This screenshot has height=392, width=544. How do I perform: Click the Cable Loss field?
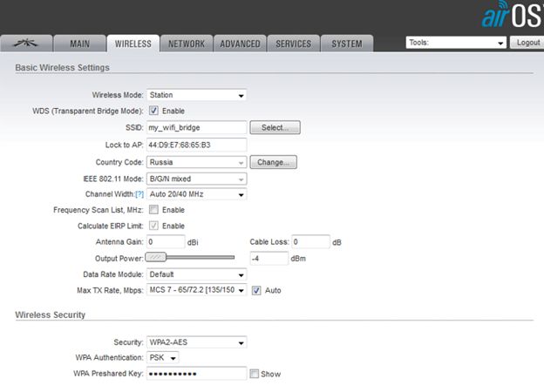pyautogui.click(x=310, y=241)
